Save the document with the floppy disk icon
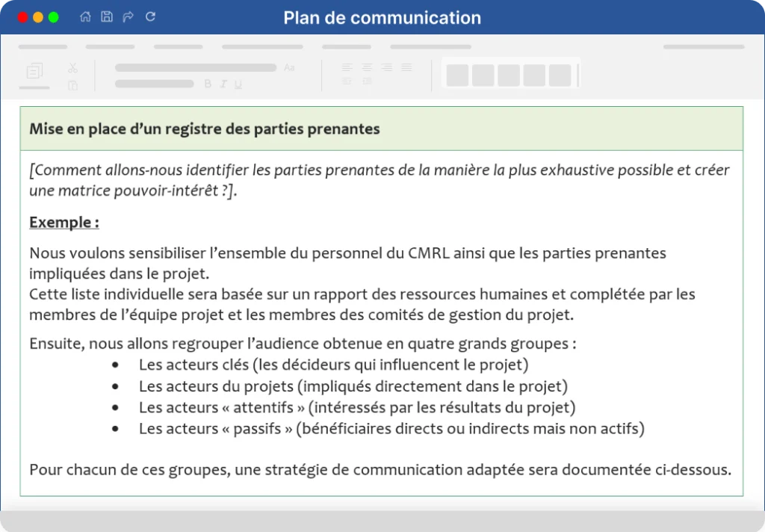The width and height of the screenshot is (765, 532). (x=107, y=16)
